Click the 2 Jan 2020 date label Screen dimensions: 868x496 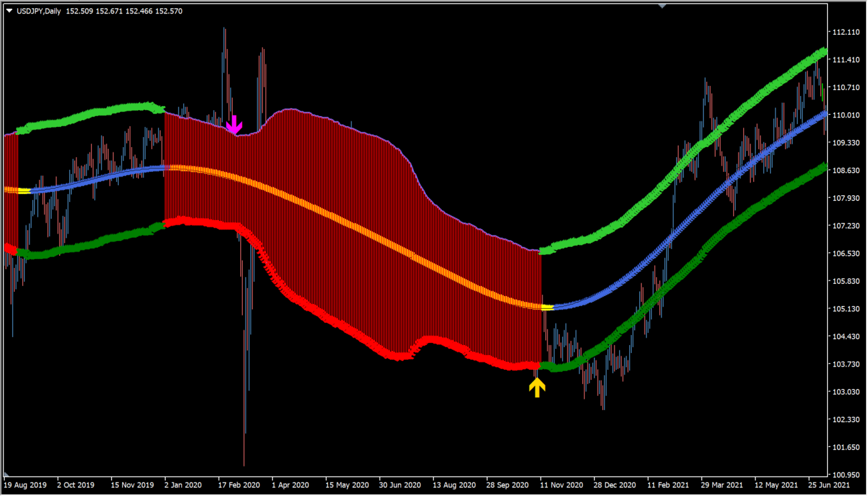click(182, 484)
